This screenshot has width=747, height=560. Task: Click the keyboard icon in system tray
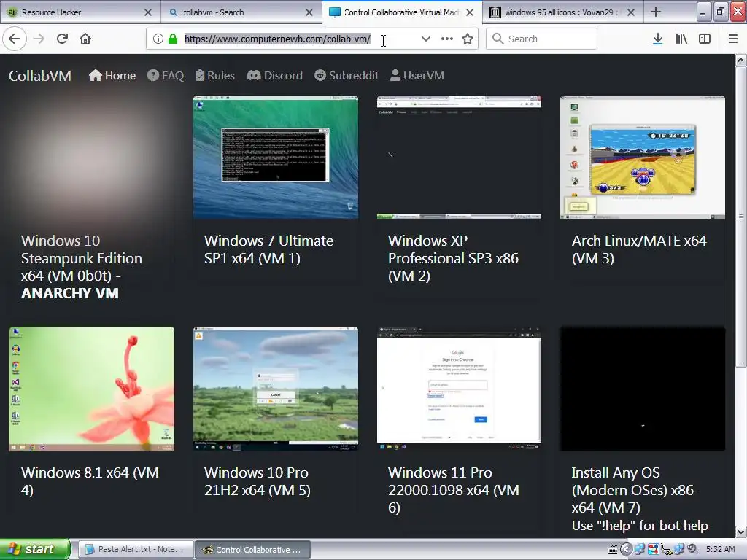point(613,550)
